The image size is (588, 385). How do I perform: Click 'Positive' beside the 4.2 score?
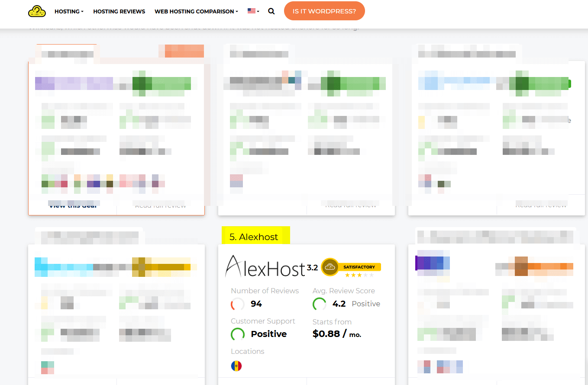click(x=366, y=304)
